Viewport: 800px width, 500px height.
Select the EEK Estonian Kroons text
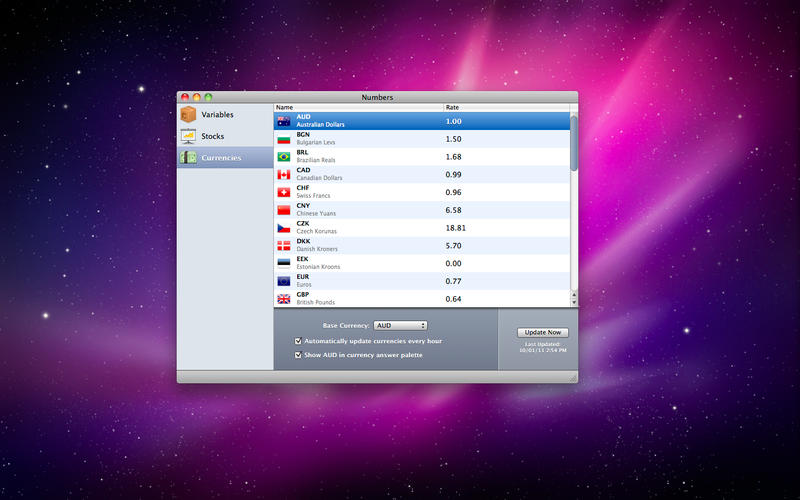[x=318, y=263]
